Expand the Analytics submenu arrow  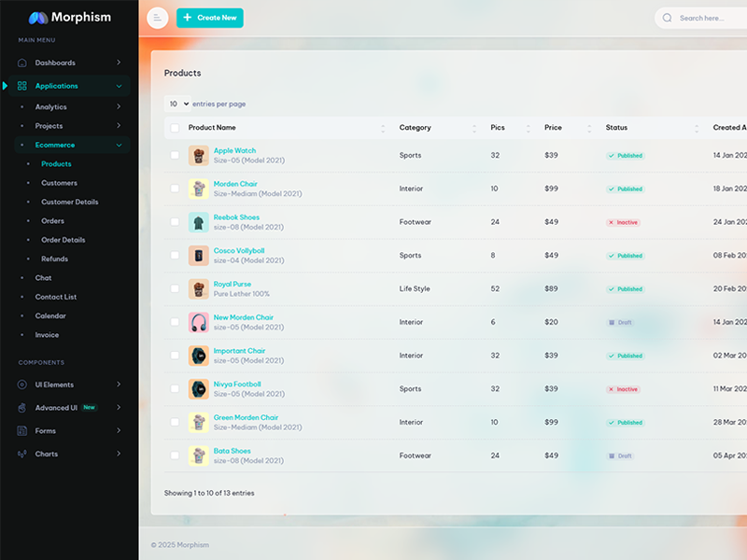click(x=119, y=107)
